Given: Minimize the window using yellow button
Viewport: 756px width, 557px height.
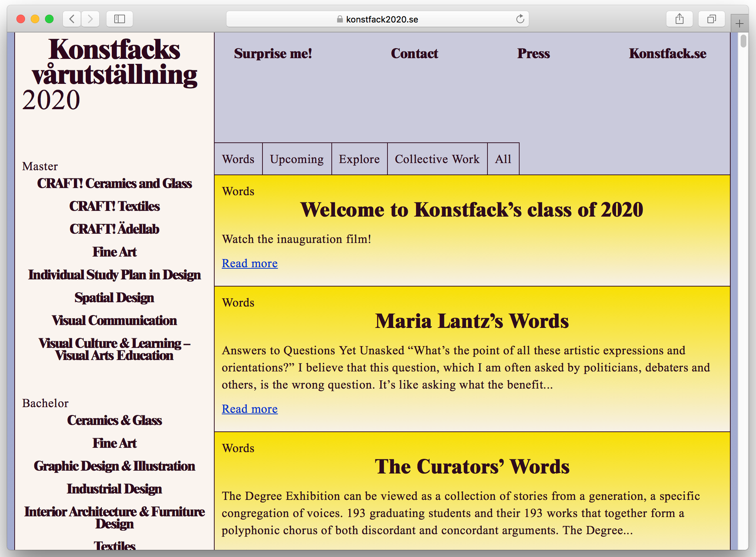Looking at the screenshot, I should 35,19.
